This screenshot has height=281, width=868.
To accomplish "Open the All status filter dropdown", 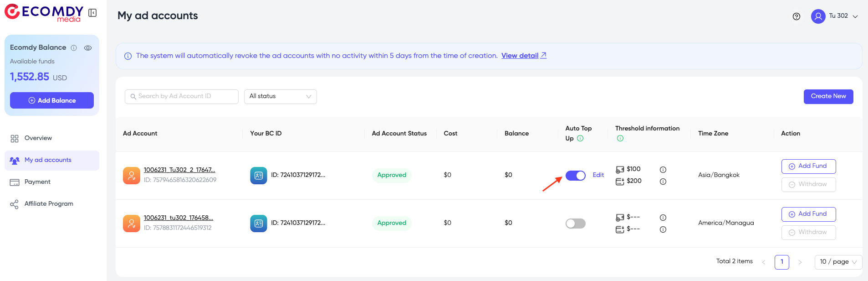I will (280, 97).
